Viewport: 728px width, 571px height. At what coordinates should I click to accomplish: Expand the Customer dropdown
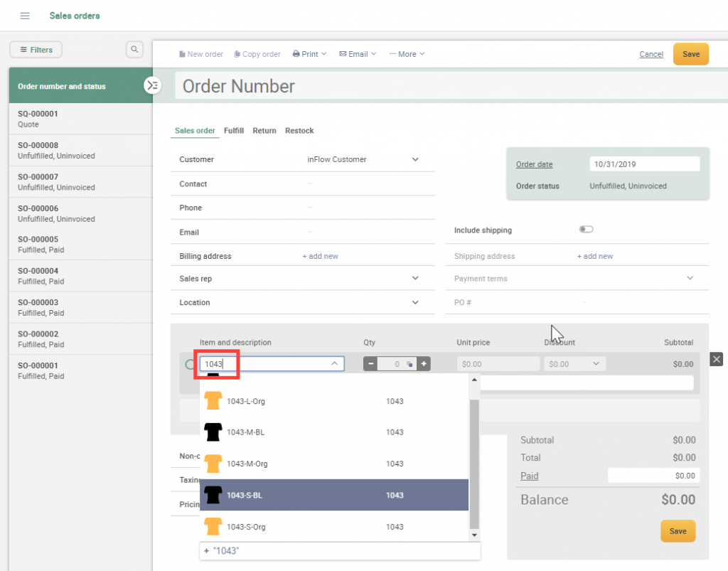[415, 159]
